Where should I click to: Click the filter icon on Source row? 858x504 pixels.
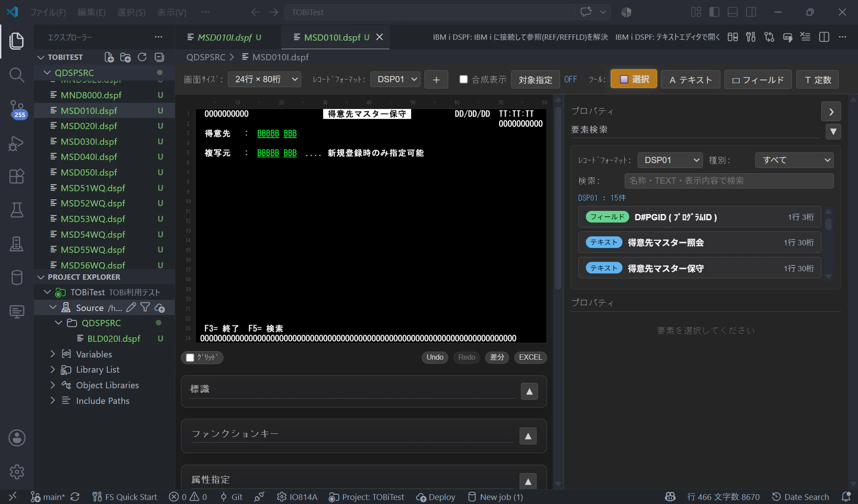tap(145, 307)
